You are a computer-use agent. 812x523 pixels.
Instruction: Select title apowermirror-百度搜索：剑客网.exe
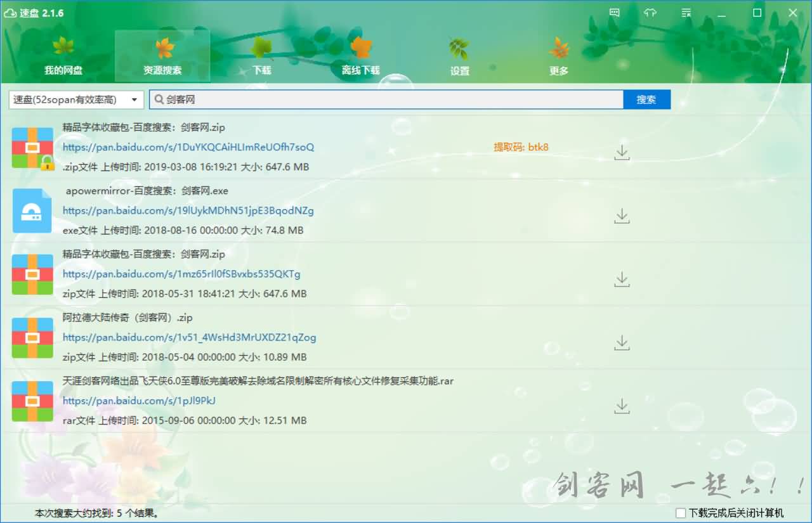(147, 191)
